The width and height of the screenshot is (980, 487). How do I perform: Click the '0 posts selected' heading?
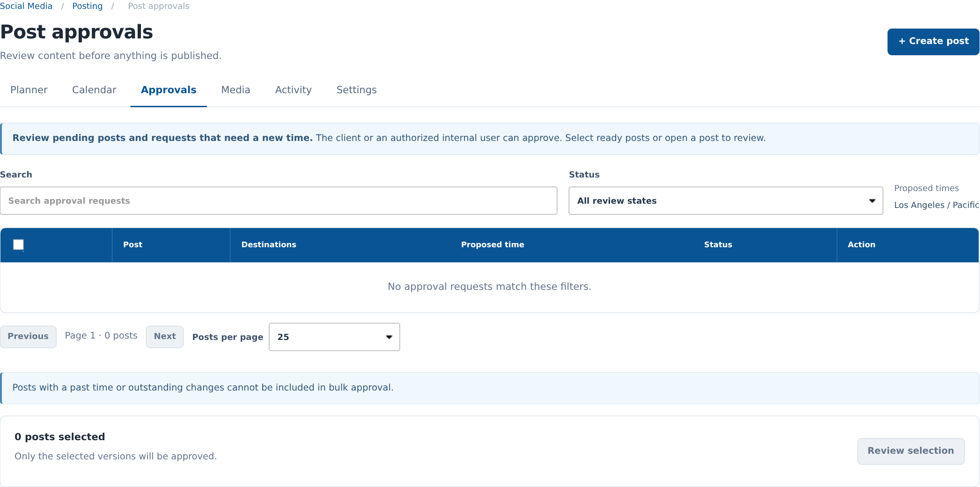coord(59,437)
